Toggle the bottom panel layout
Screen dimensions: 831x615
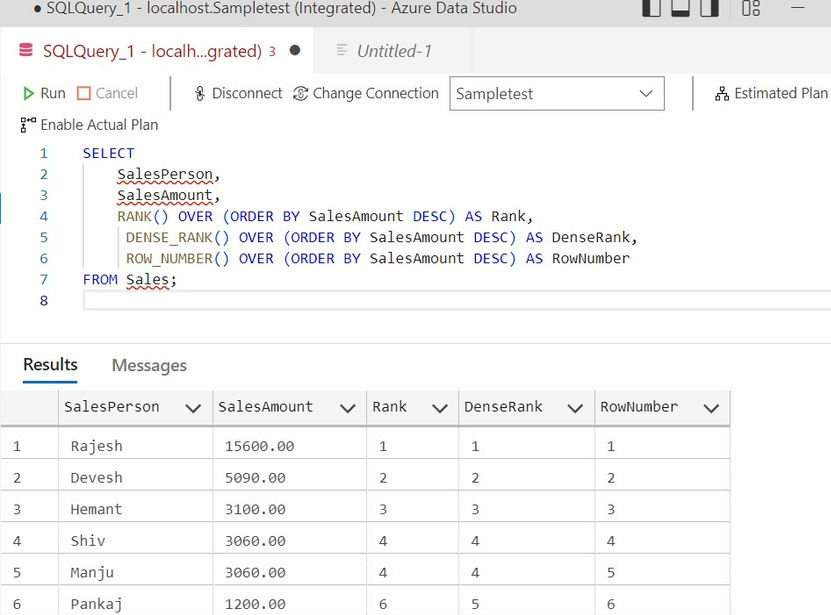tap(681, 9)
